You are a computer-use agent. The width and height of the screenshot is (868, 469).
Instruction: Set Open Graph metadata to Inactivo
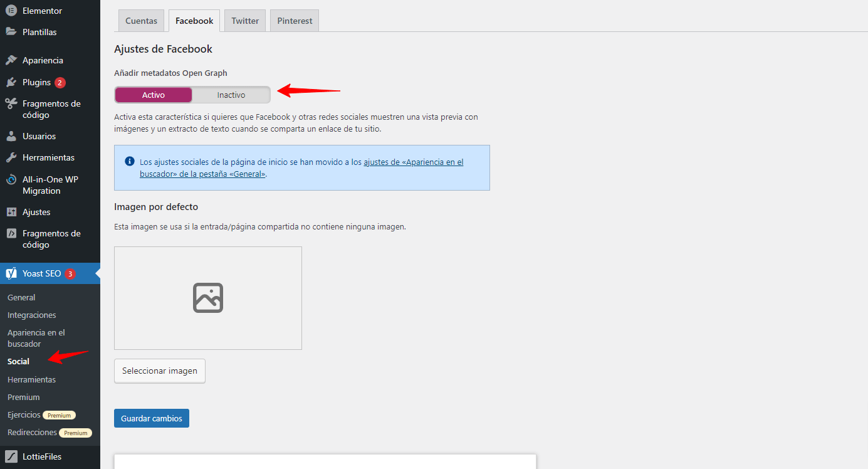click(231, 95)
